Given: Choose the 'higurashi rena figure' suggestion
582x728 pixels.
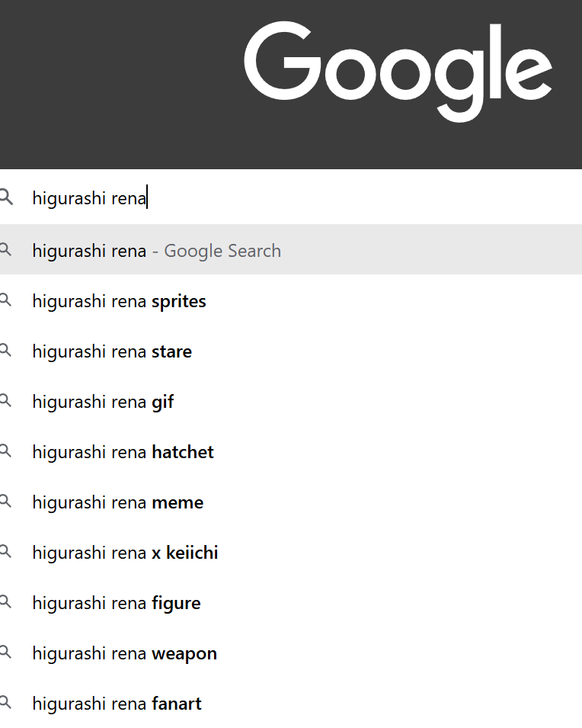Looking at the screenshot, I should [291, 603].
